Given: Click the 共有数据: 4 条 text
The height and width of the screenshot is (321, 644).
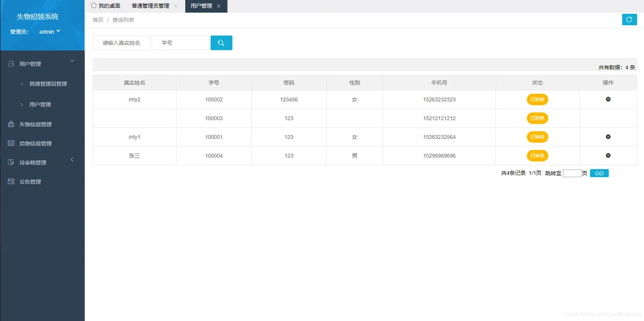Looking at the screenshot, I should point(616,67).
